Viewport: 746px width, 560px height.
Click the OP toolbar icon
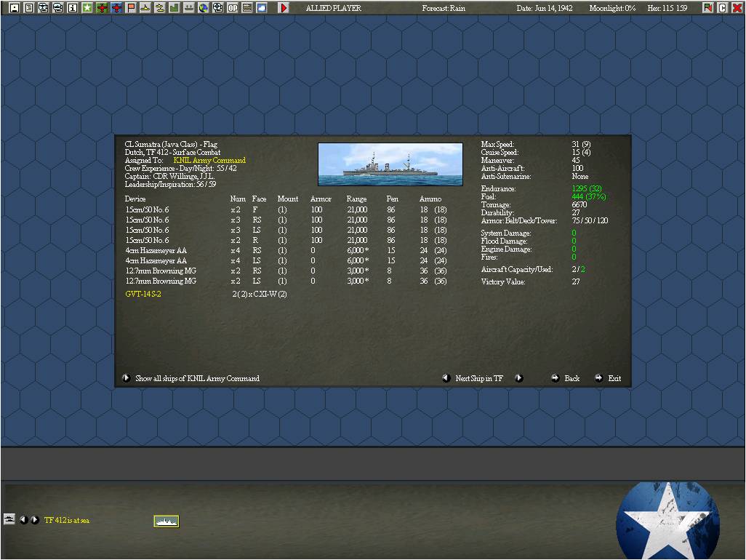(233, 7)
